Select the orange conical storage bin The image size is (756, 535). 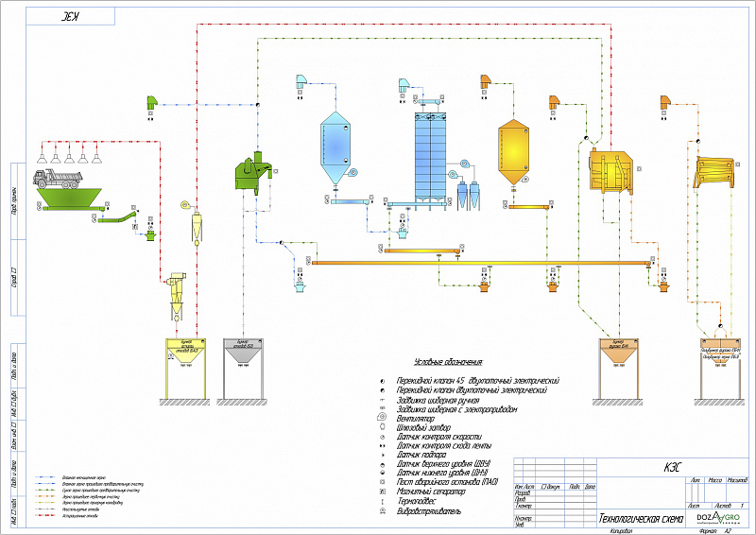coord(513,152)
